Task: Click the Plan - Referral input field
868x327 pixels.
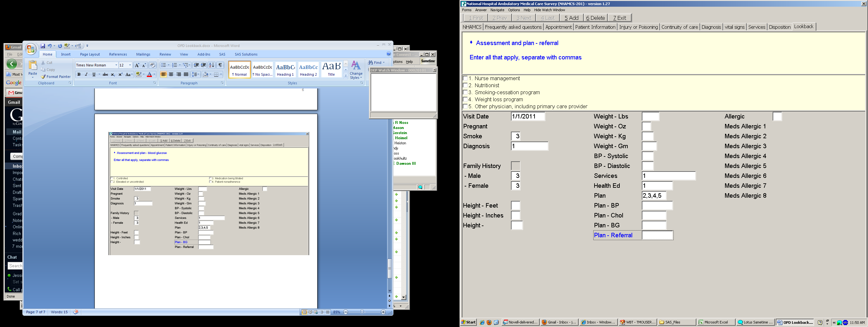Action: (657, 235)
